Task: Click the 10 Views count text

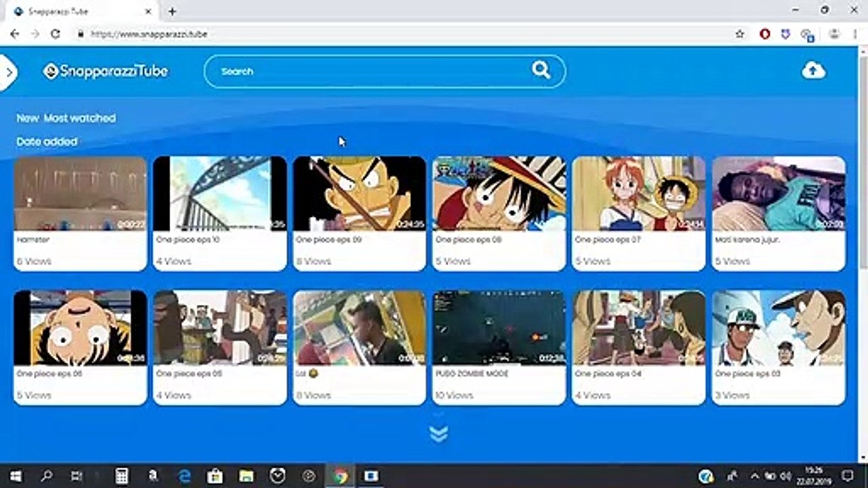Action: click(454, 395)
